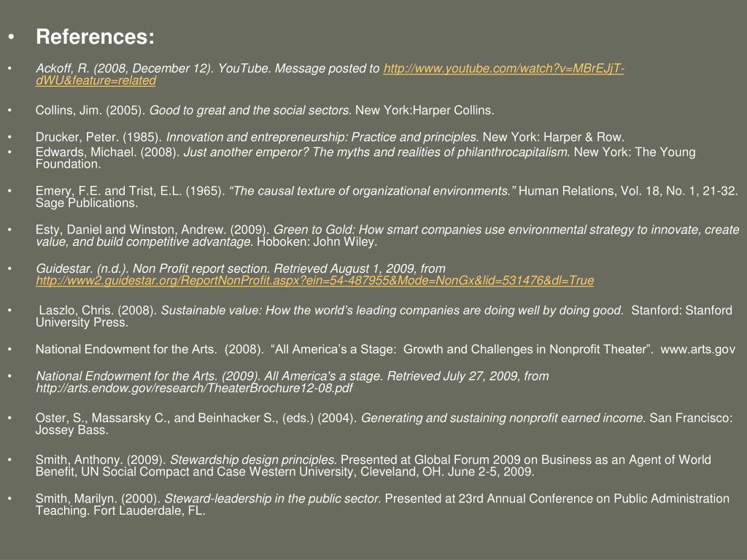747x560 pixels.
Task: Open the YouTube watch link
Action: tap(503, 69)
